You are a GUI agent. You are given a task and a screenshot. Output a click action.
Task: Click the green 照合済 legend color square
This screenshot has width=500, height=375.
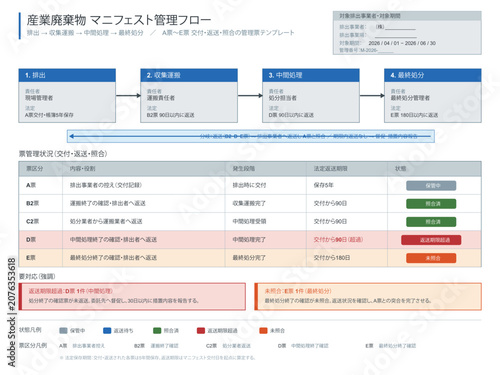pyautogui.click(x=157, y=331)
